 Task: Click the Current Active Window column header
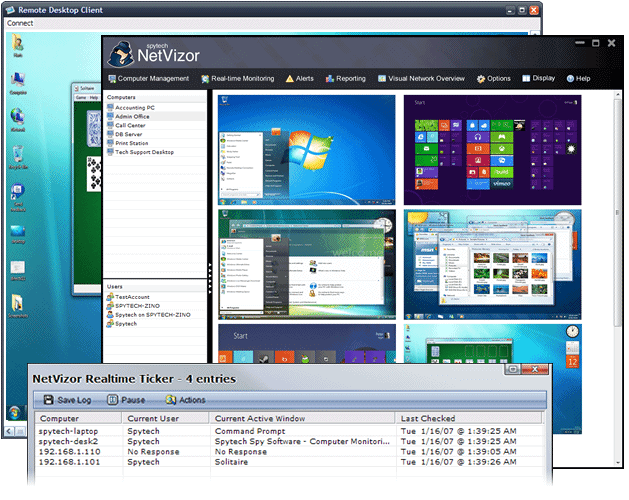(260, 418)
